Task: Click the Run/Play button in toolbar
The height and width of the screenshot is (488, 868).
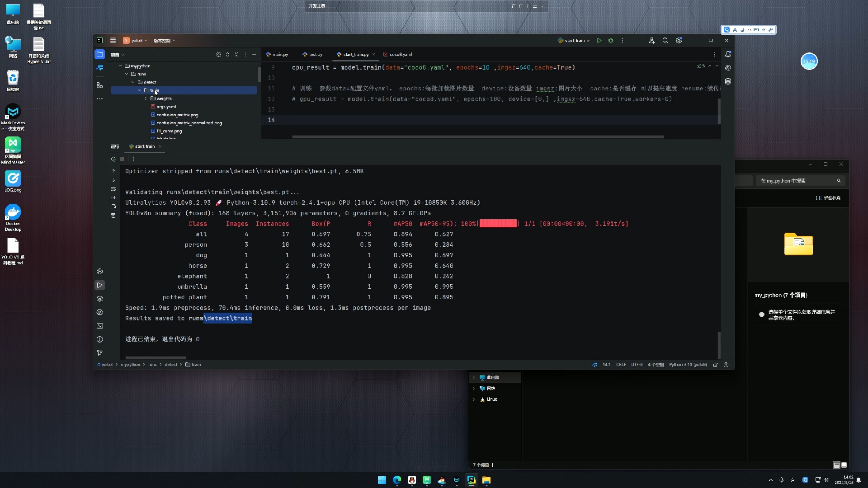Action: point(599,40)
